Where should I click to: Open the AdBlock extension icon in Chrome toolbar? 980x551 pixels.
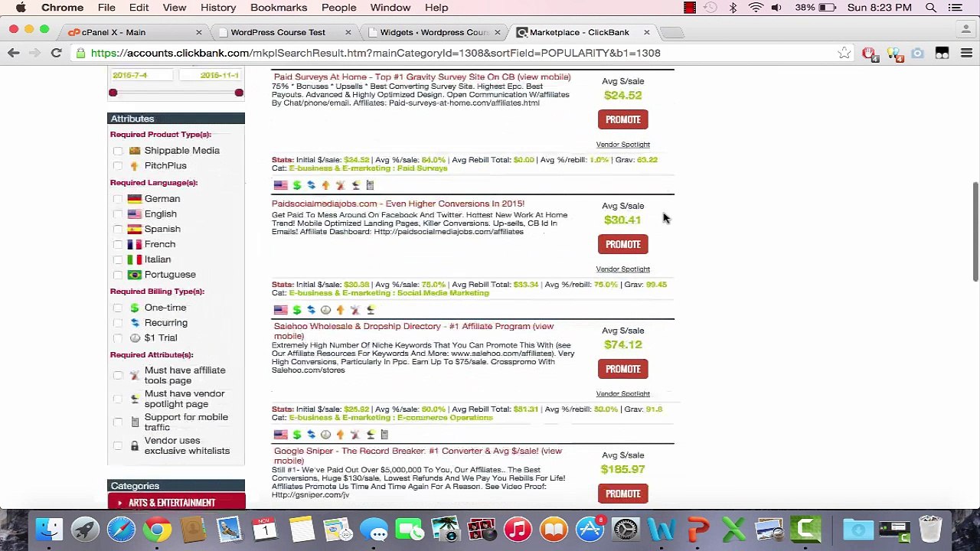(868, 53)
